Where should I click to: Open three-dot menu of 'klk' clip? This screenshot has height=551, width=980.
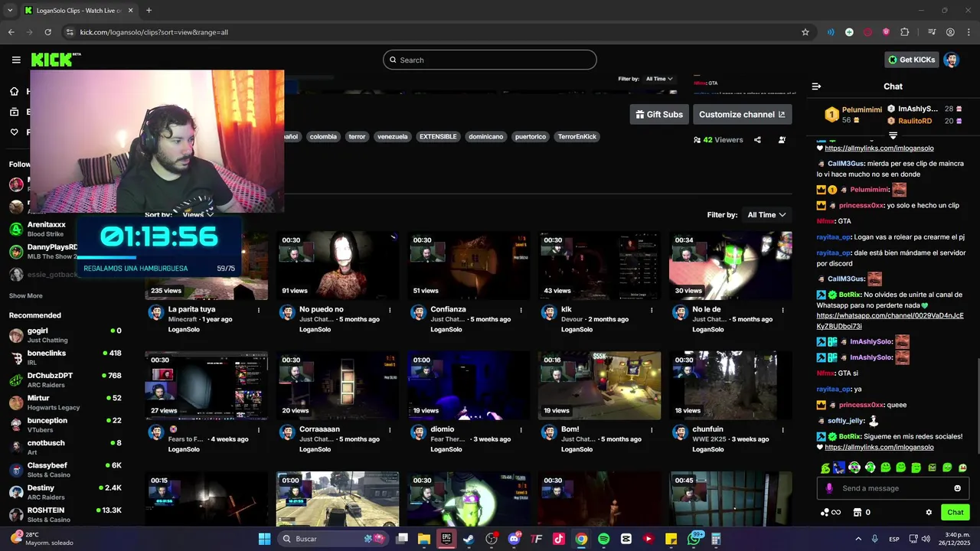652,310
